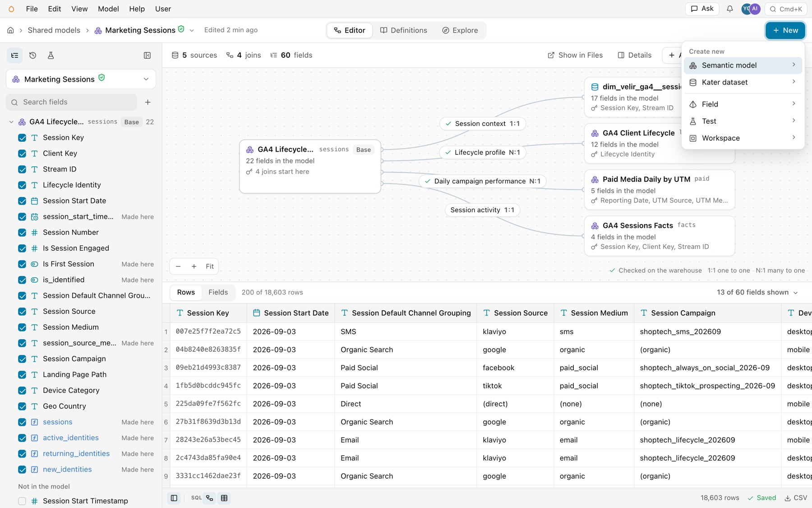Open the 13 of 60 fields shown dropdown

click(757, 292)
